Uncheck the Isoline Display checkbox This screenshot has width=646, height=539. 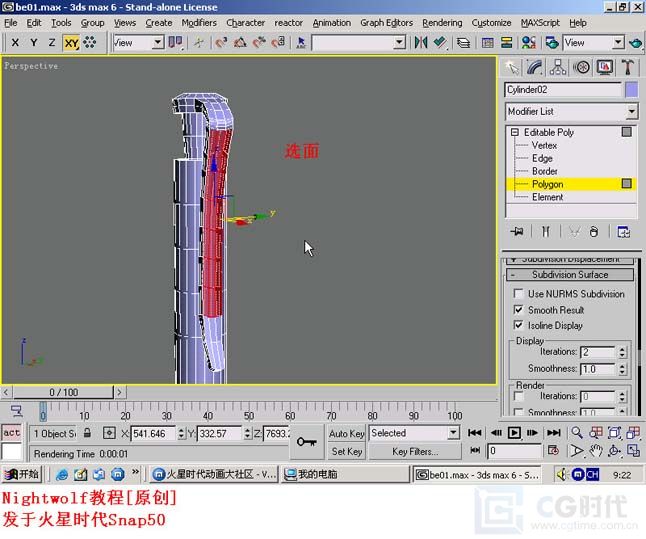(519, 326)
